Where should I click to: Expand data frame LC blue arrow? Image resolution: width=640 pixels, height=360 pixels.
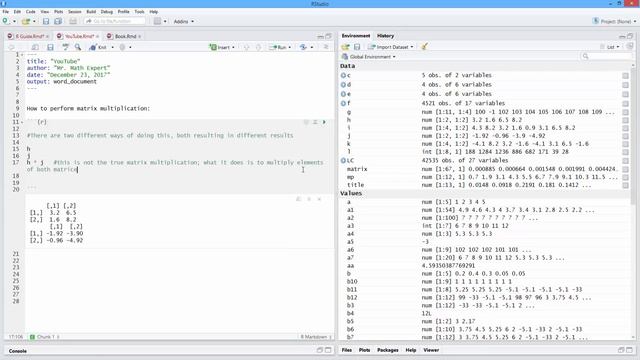[x=343, y=160]
